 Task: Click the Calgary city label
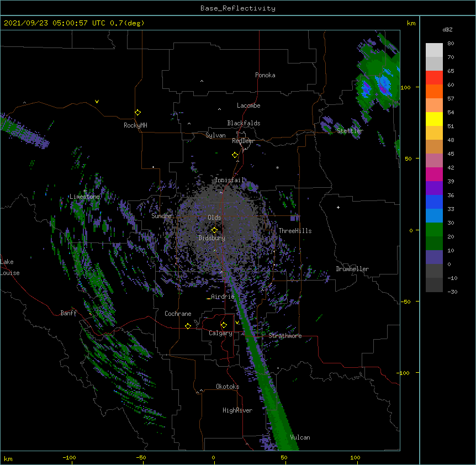click(x=220, y=333)
